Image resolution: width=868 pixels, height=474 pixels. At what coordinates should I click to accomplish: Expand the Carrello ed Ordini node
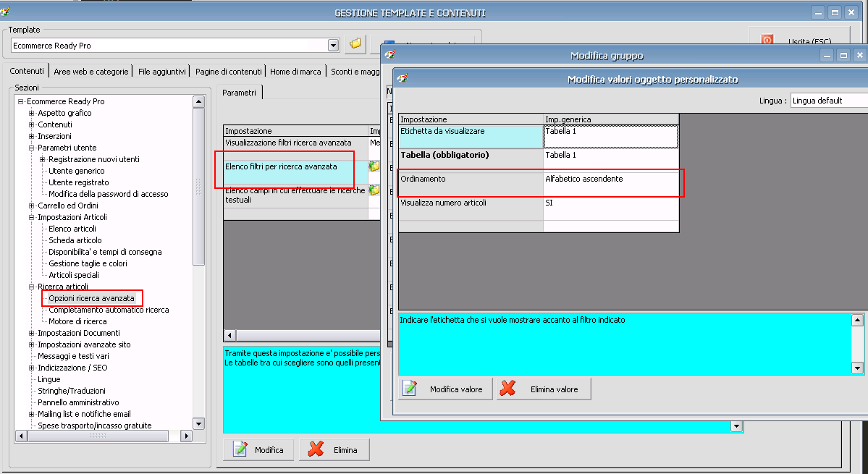click(32, 206)
